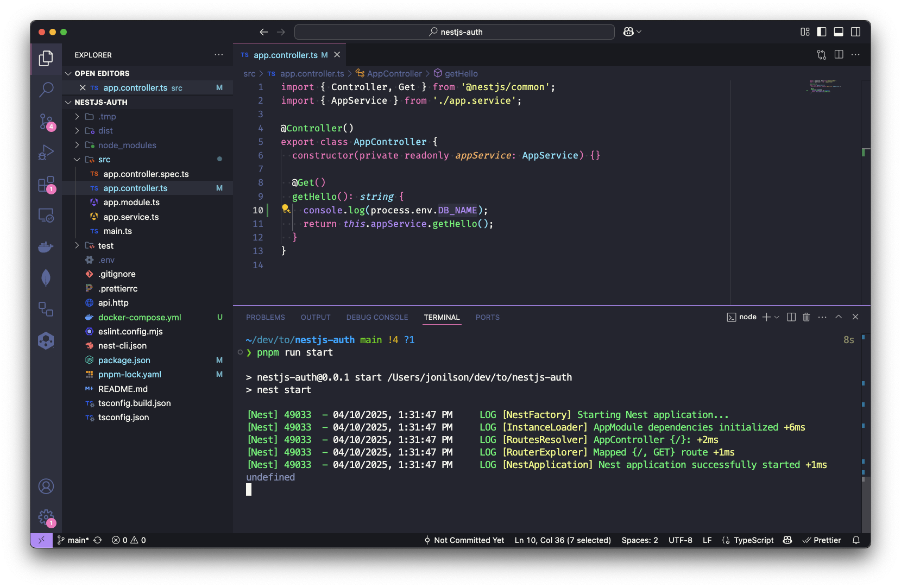The image size is (901, 588).
Task: Maximize the panel size
Action: 839,317
